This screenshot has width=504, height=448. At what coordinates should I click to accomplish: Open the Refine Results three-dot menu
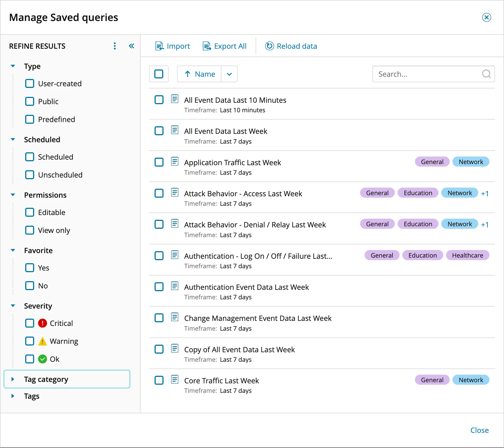[115, 46]
